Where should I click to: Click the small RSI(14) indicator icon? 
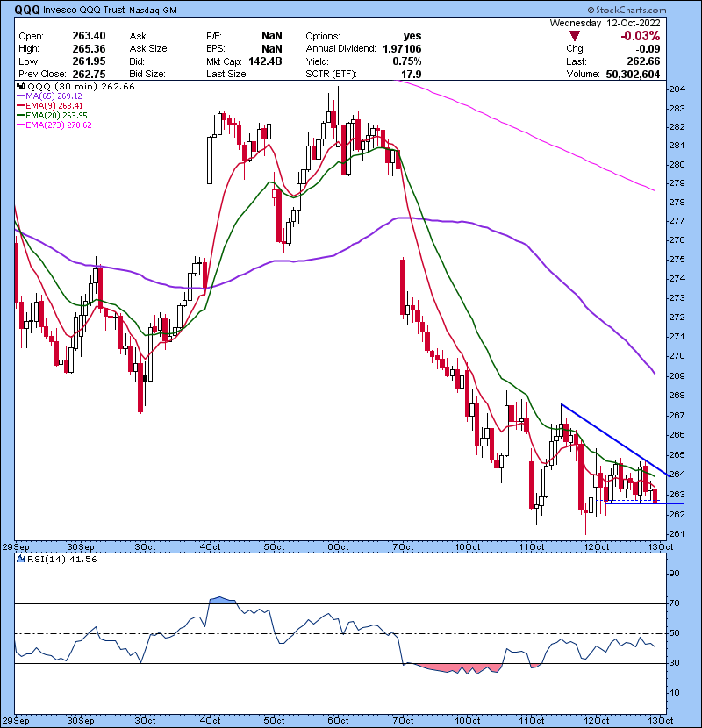pos(21,559)
